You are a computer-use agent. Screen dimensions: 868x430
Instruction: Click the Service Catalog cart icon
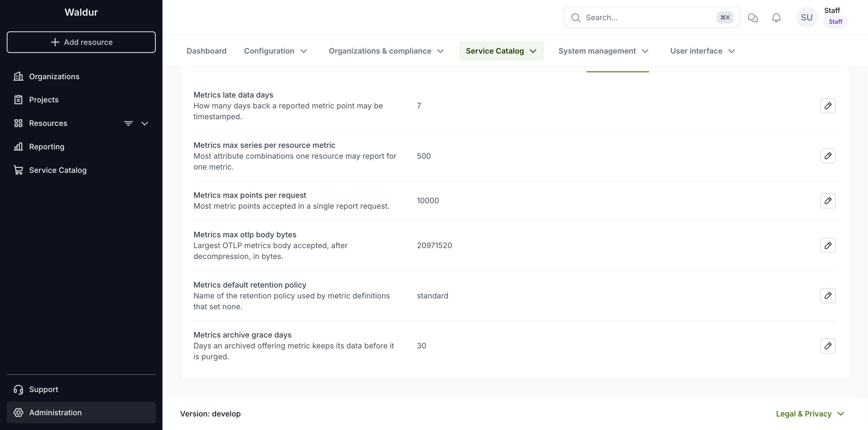[x=18, y=170]
